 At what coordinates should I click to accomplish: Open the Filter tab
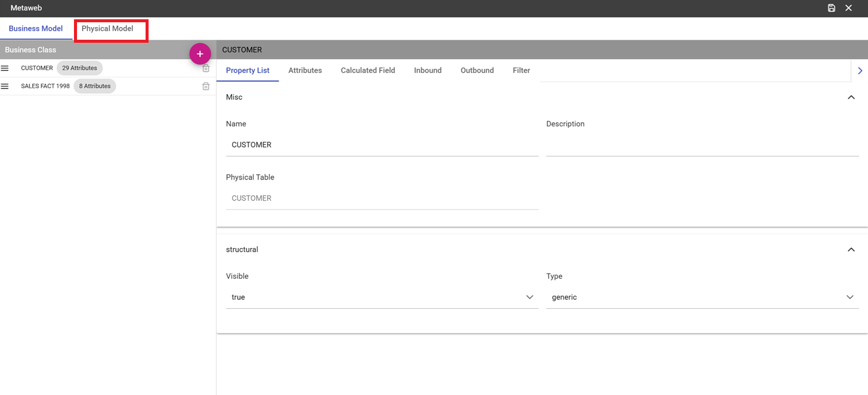point(522,70)
